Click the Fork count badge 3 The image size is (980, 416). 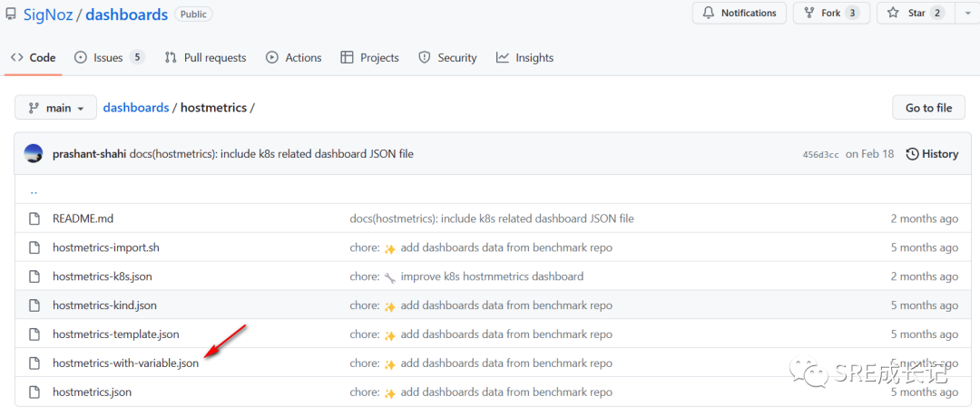coord(852,13)
